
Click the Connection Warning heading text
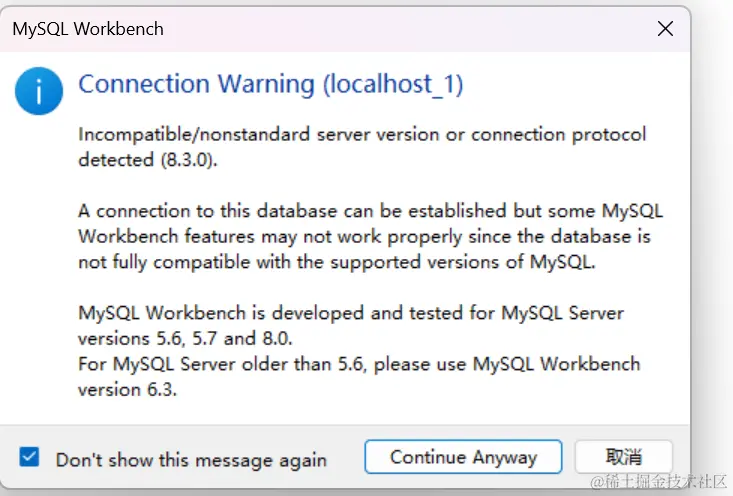click(x=197, y=84)
